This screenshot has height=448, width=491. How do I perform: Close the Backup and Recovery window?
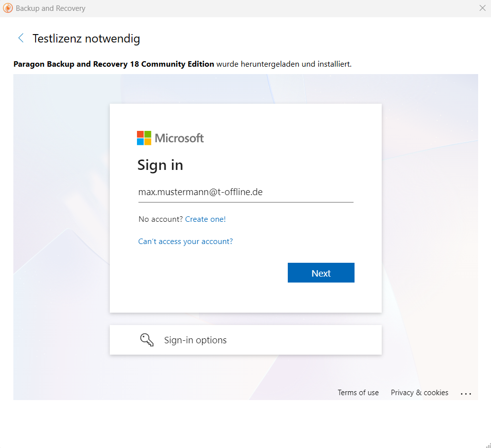(483, 8)
